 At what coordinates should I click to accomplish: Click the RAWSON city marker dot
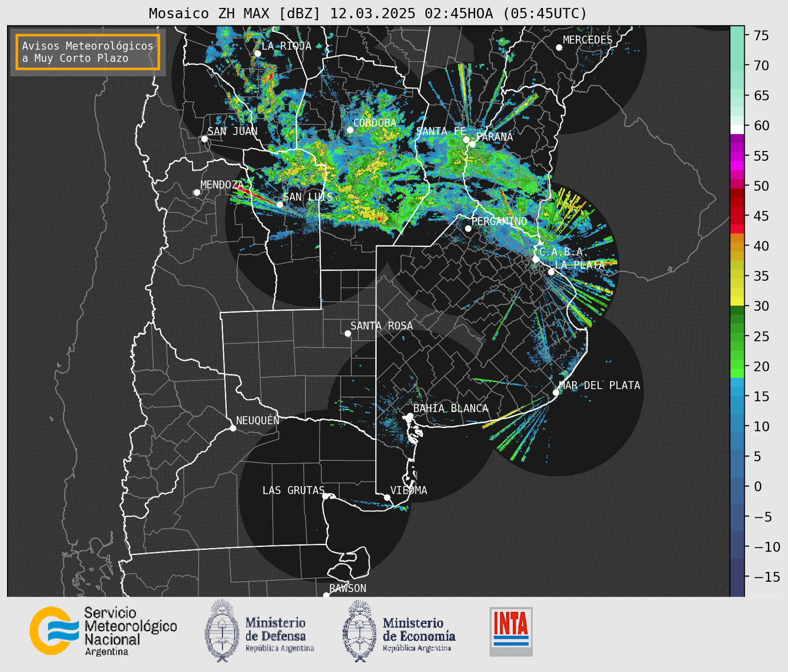pyautogui.click(x=326, y=595)
